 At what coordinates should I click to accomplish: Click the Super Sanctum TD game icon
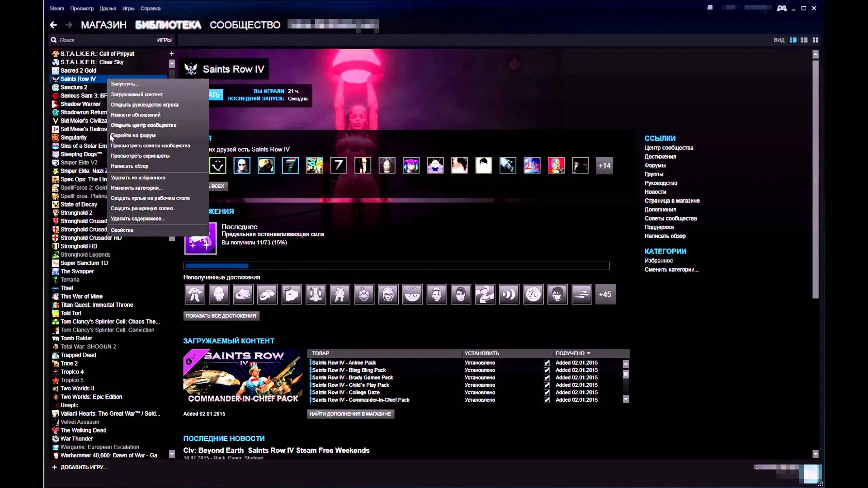coord(56,263)
